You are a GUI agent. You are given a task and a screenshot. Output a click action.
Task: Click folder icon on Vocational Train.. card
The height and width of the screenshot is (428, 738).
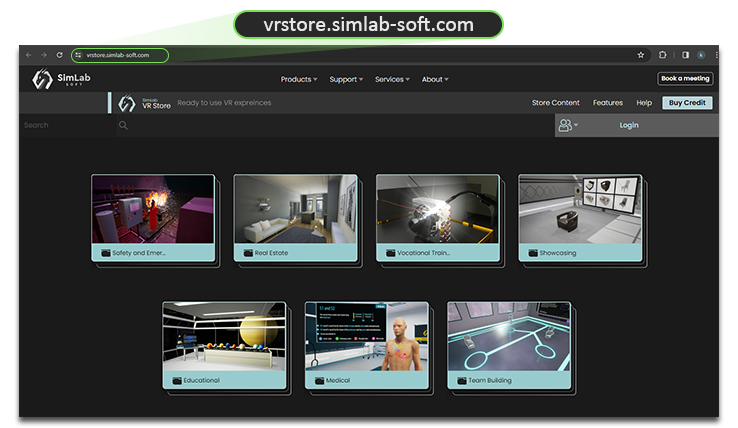(x=391, y=253)
